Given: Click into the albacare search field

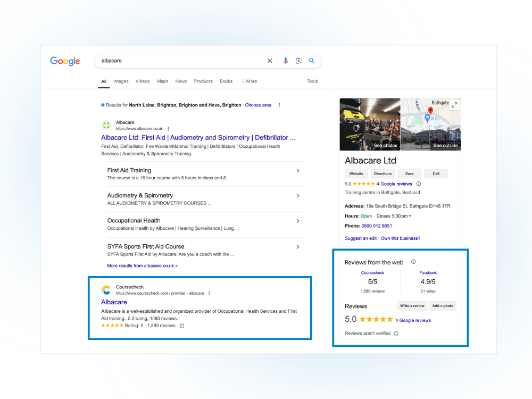Looking at the screenshot, I should pos(181,61).
